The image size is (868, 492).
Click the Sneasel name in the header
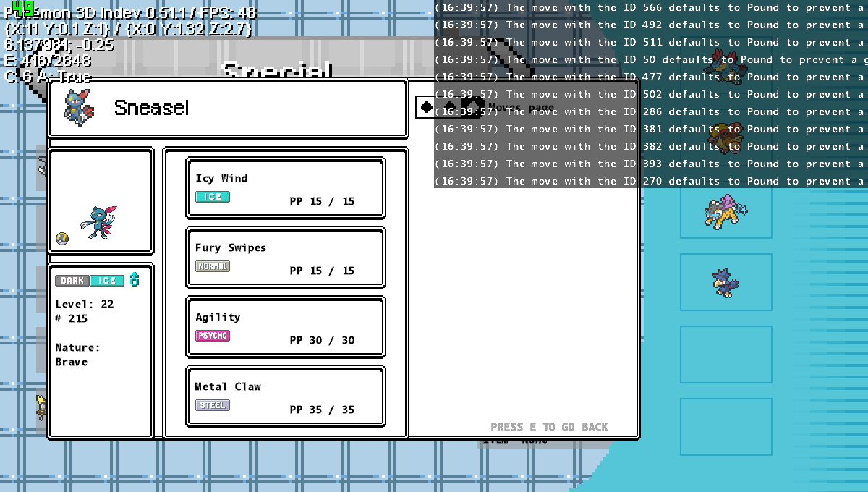coord(152,108)
